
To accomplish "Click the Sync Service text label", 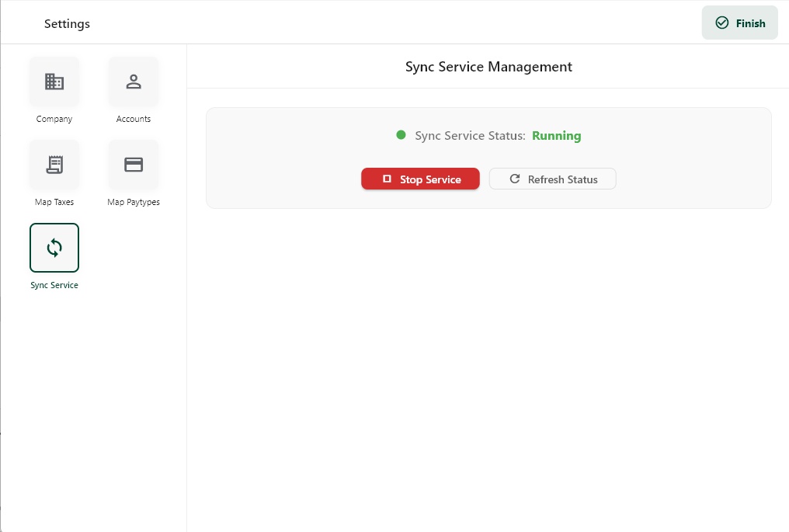I will pos(54,285).
